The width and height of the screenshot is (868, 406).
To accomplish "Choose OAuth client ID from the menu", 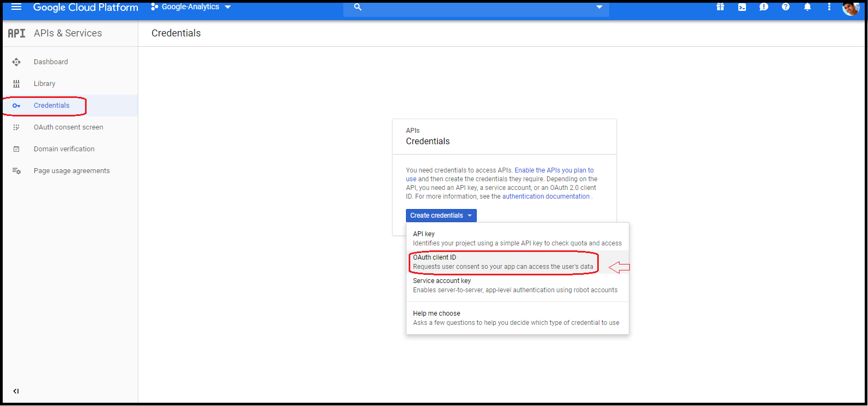I will pos(518,262).
